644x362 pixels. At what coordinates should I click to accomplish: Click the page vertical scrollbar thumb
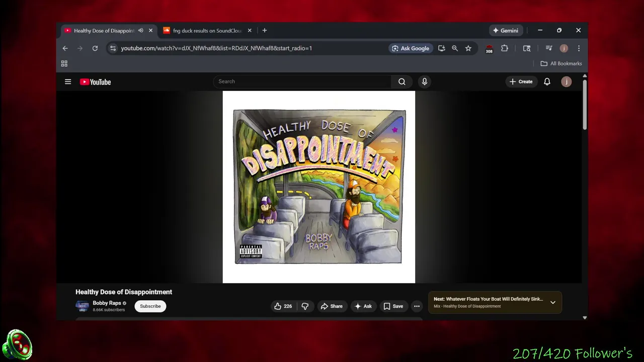(x=585, y=105)
